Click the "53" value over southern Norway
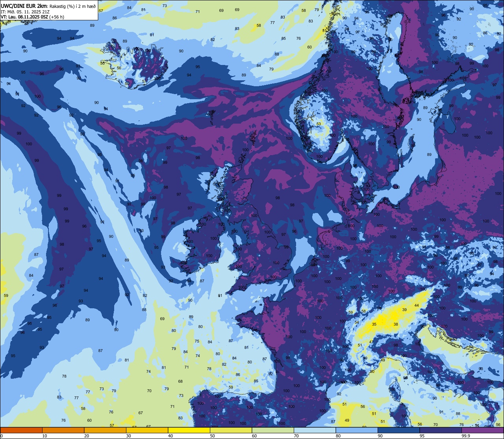Screen dimensions: 504x439 (319, 124)
